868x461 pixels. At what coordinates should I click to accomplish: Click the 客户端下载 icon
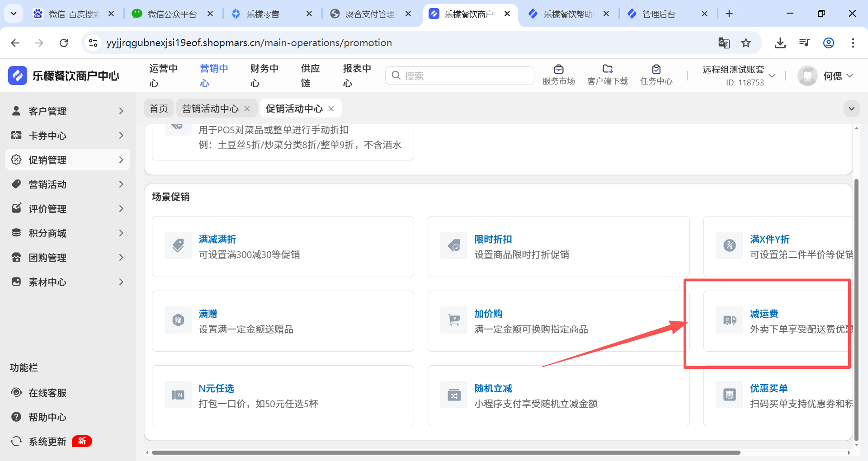(608, 69)
